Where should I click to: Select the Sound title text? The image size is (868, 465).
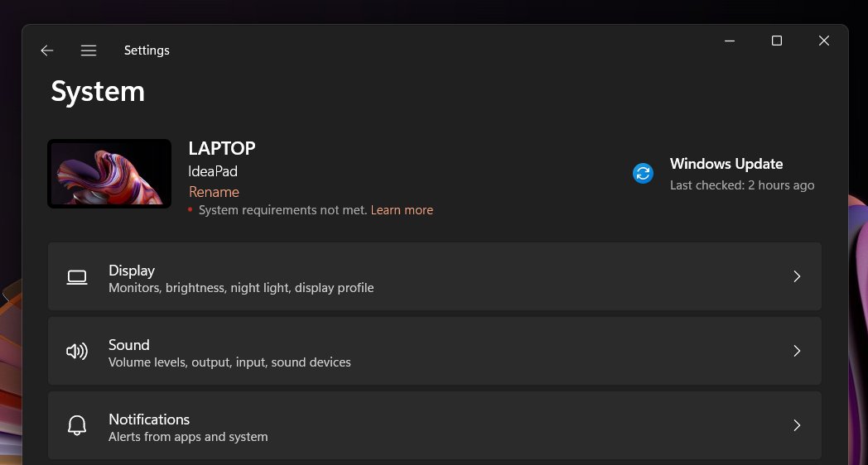129,345
